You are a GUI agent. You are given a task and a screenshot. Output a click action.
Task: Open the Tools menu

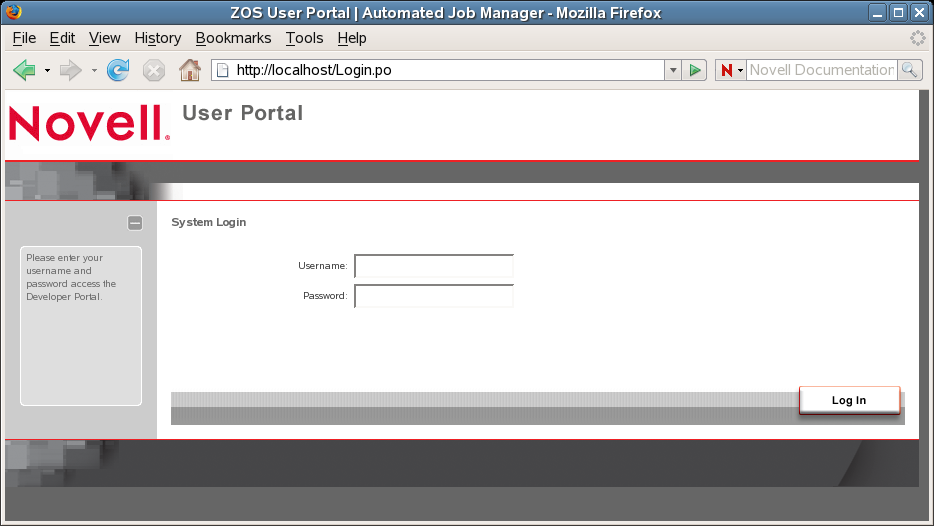point(304,38)
